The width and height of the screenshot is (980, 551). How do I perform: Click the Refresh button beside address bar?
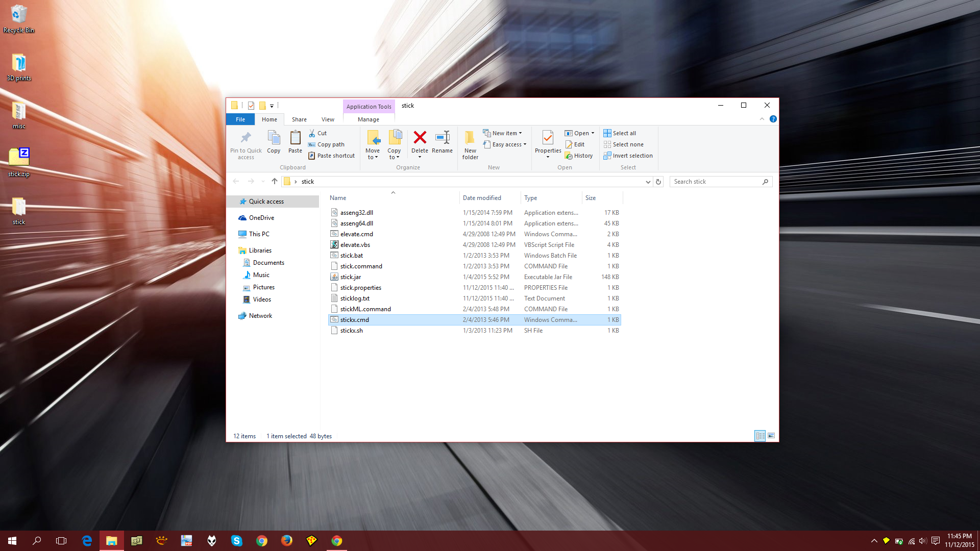coord(658,182)
